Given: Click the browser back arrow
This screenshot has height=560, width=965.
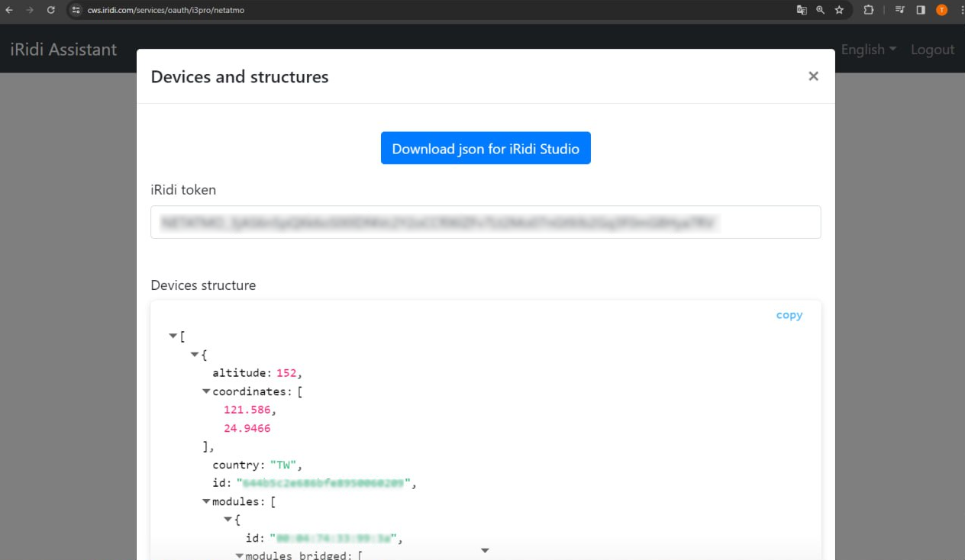Looking at the screenshot, I should pos(9,10).
